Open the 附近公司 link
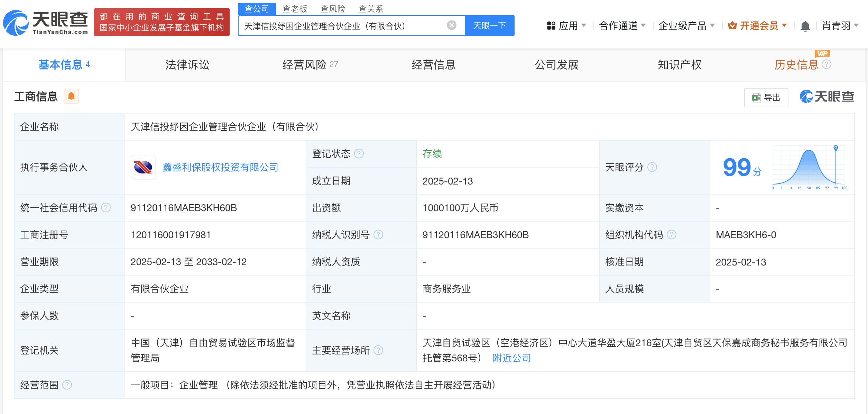868x414 pixels. point(511,358)
